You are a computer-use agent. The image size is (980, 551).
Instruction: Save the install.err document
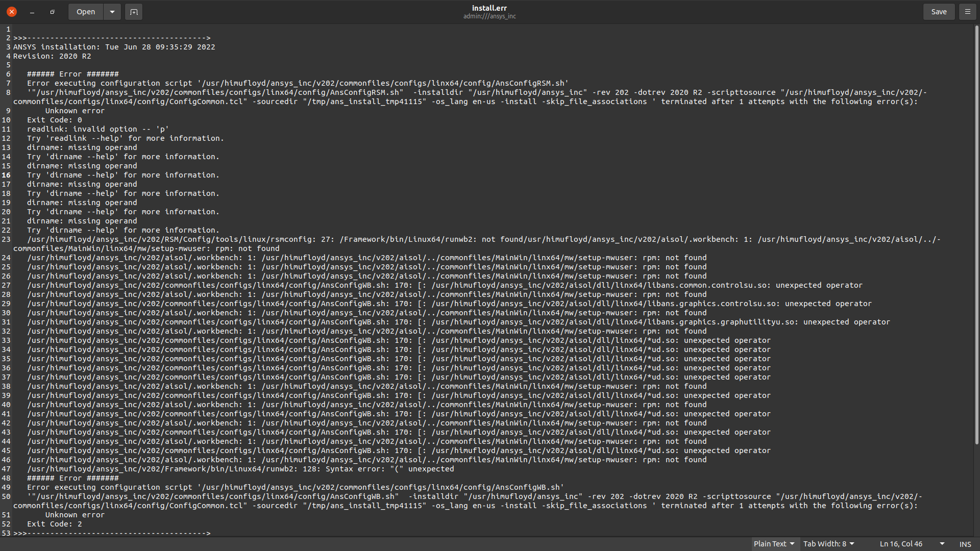point(939,12)
